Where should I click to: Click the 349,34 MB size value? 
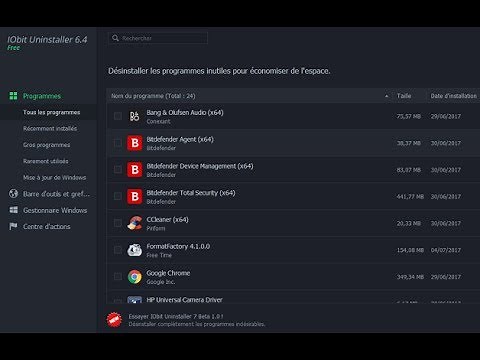pyautogui.click(x=410, y=277)
